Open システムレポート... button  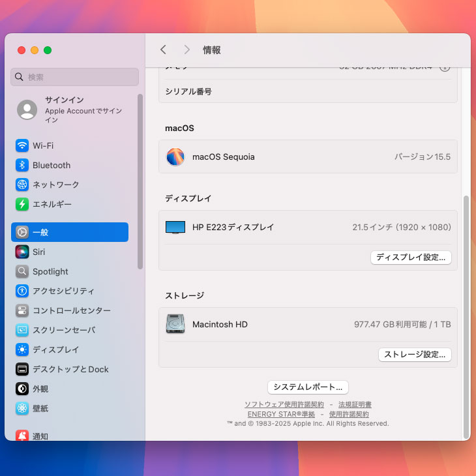tap(308, 387)
